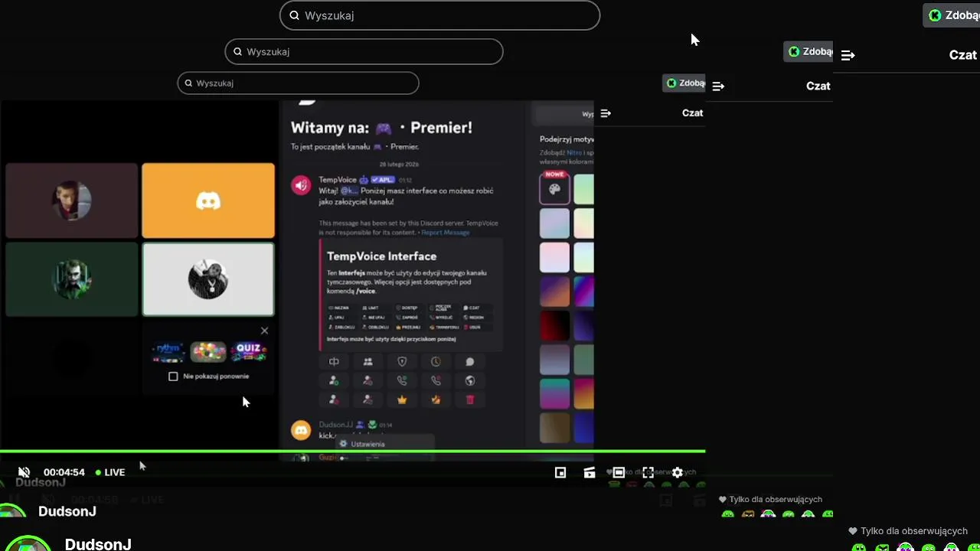Open the colorful middle activity thumbnail
This screenshot has height=551, width=980.
pos(208,351)
